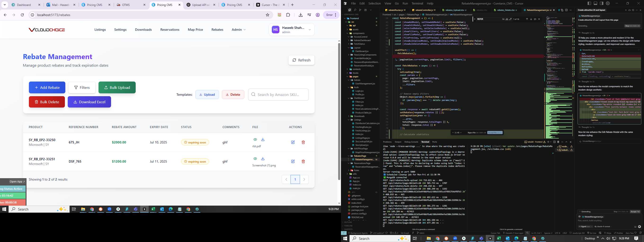Close the REFER find widget in Cursor
The image size is (644, 242).
tap(539, 19)
